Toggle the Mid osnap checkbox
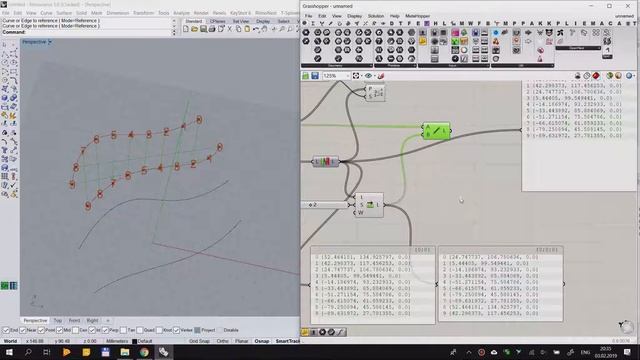Screen dimensions: 640x360 click(x=60, y=330)
